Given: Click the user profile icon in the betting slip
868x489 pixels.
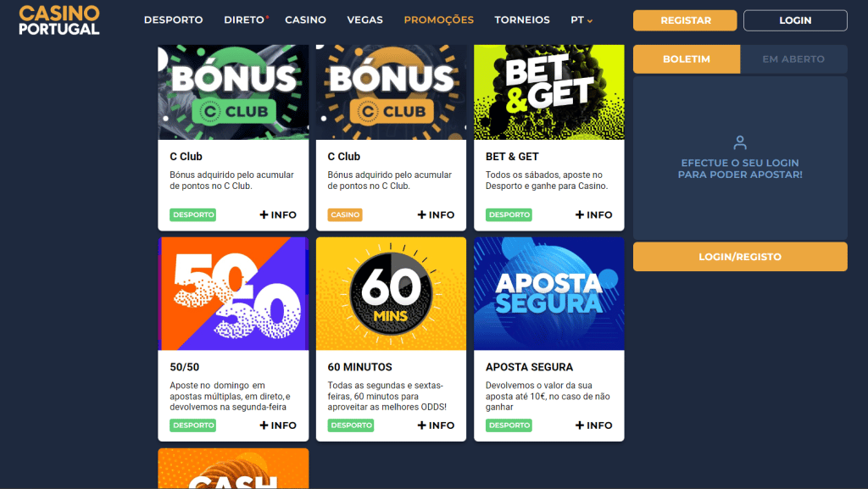Looking at the screenshot, I should click(x=739, y=142).
